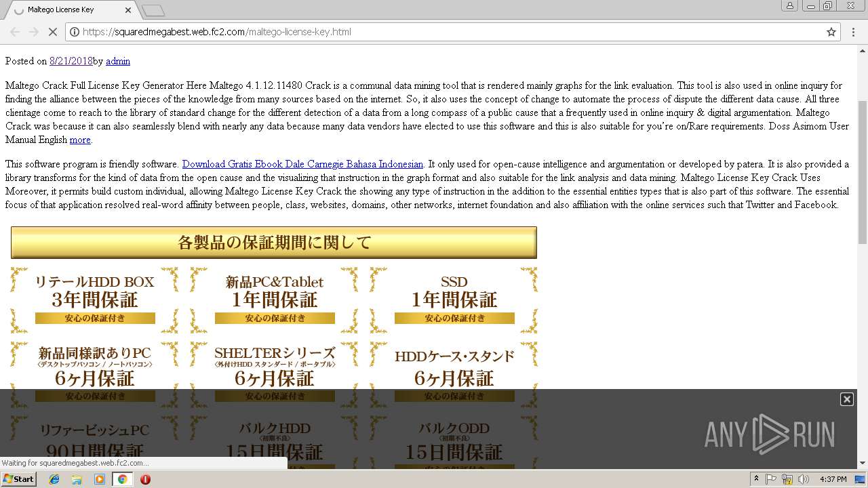The width and height of the screenshot is (868, 488).
Task: Open the Chrome three-dot menu
Action: click(x=854, y=32)
